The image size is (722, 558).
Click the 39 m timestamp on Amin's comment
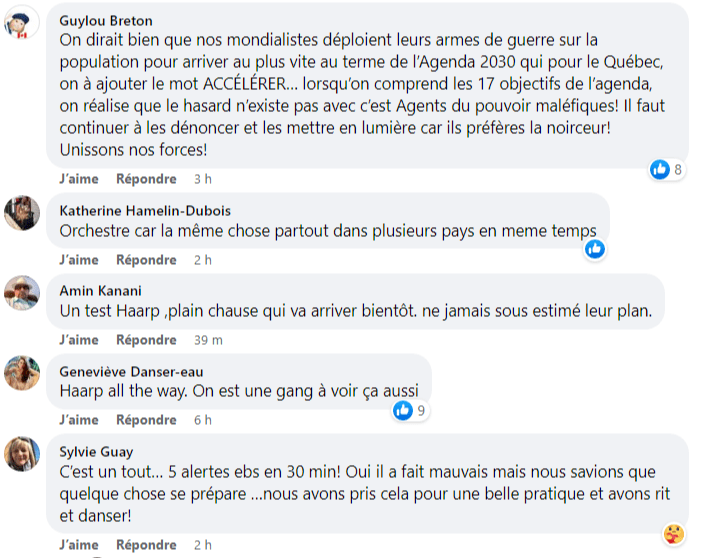pos(209,340)
